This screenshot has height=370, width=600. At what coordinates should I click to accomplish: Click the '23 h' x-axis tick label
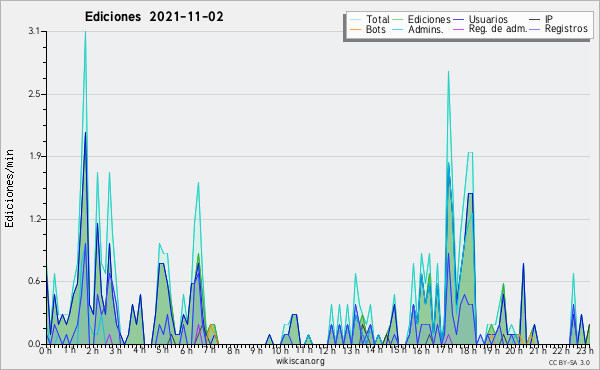tap(585, 350)
